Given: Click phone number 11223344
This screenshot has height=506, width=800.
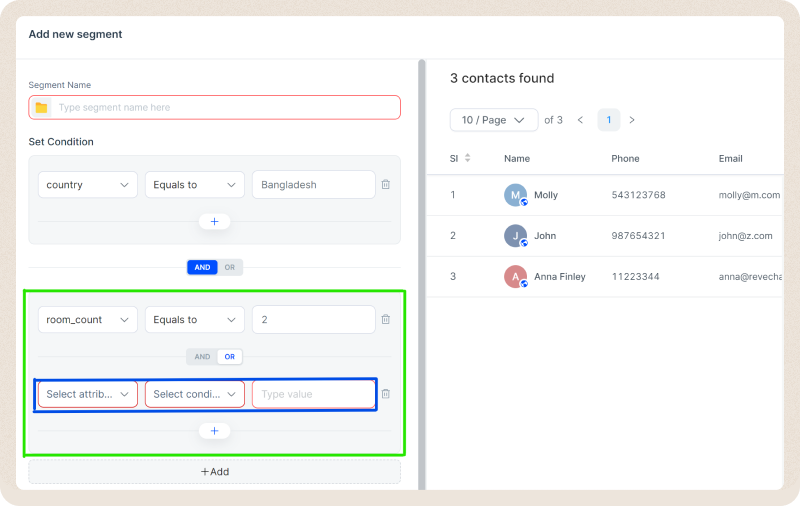Looking at the screenshot, I should click(x=635, y=276).
